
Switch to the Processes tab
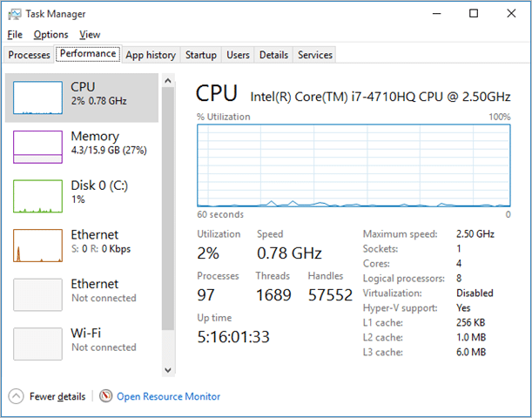point(30,55)
